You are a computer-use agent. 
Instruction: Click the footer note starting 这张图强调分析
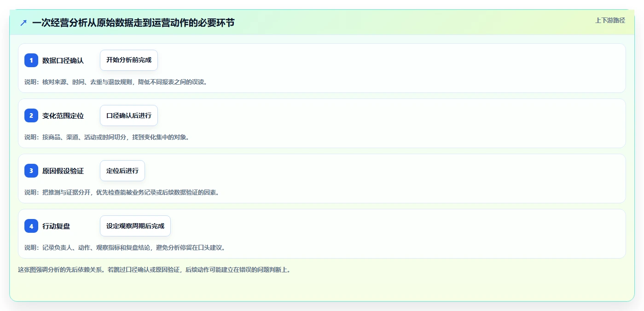[154, 270]
